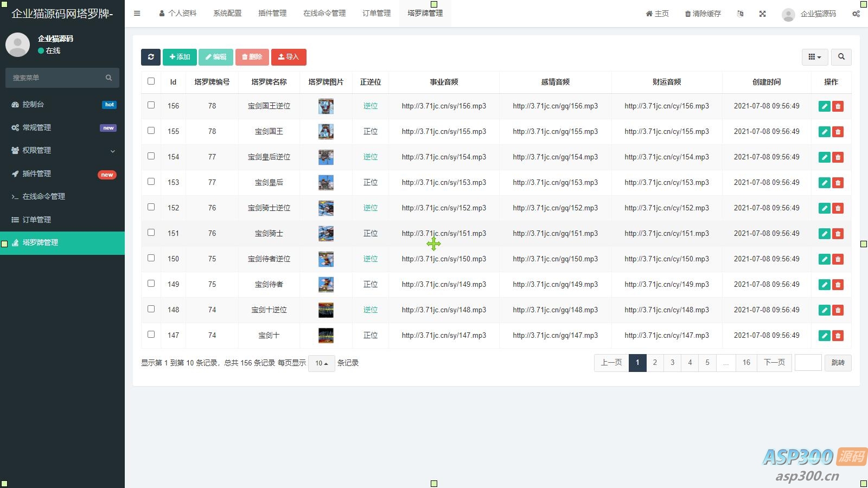Click the search icon above the table
This screenshot has width=868, height=488.
pyautogui.click(x=841, y=57)
